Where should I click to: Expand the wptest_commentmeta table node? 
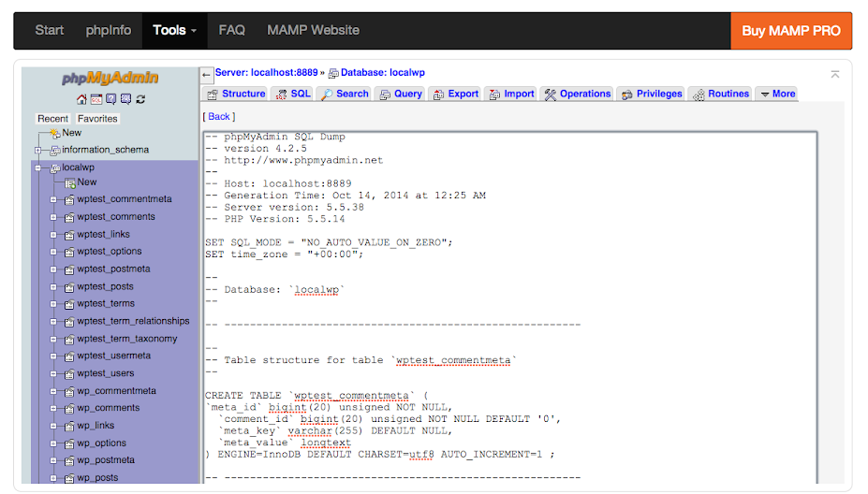click(x=53, y=199)
